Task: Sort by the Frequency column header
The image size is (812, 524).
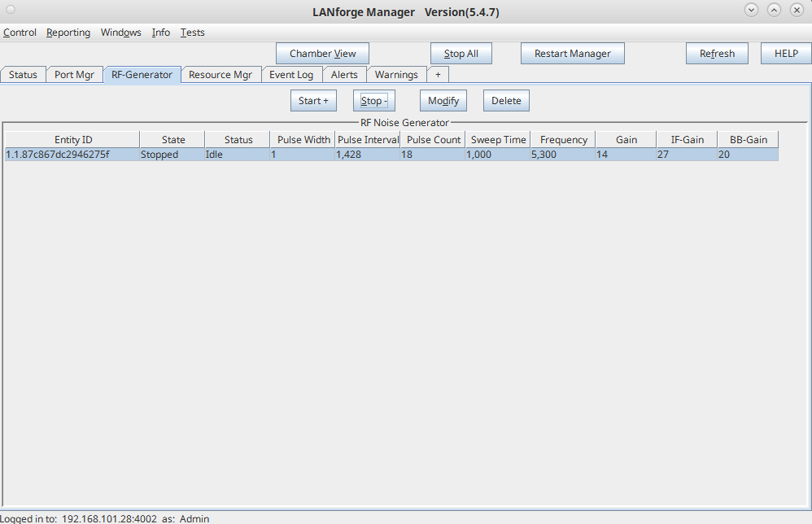Action: (563, 140)
